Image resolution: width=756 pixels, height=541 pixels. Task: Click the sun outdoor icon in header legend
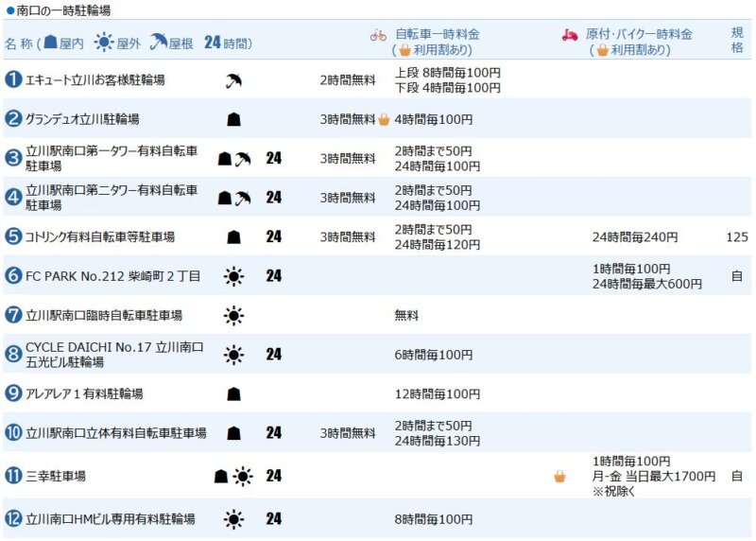pyautogui.click(x=104, y=43)
